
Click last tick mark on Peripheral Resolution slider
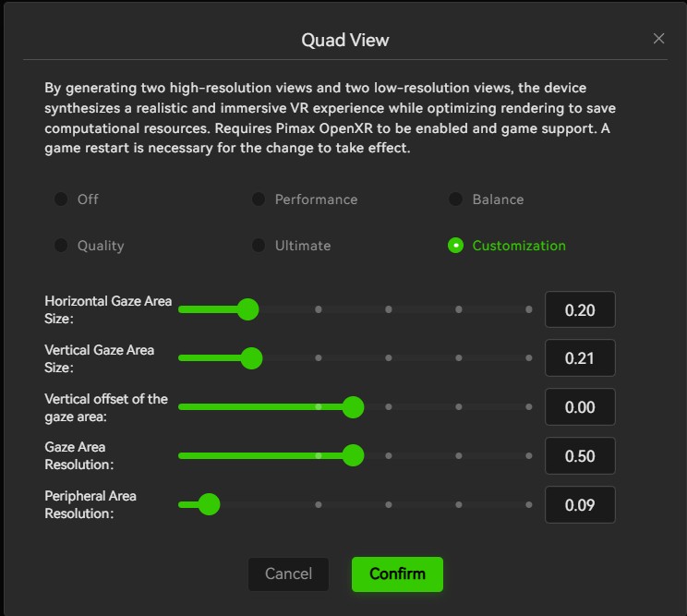tap(529, 505)
